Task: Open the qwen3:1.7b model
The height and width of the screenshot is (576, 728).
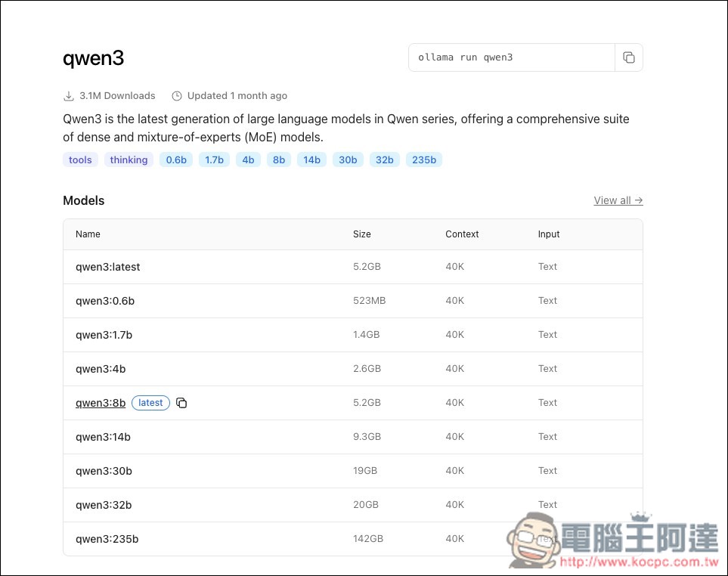Action: [x=104, y=335]
